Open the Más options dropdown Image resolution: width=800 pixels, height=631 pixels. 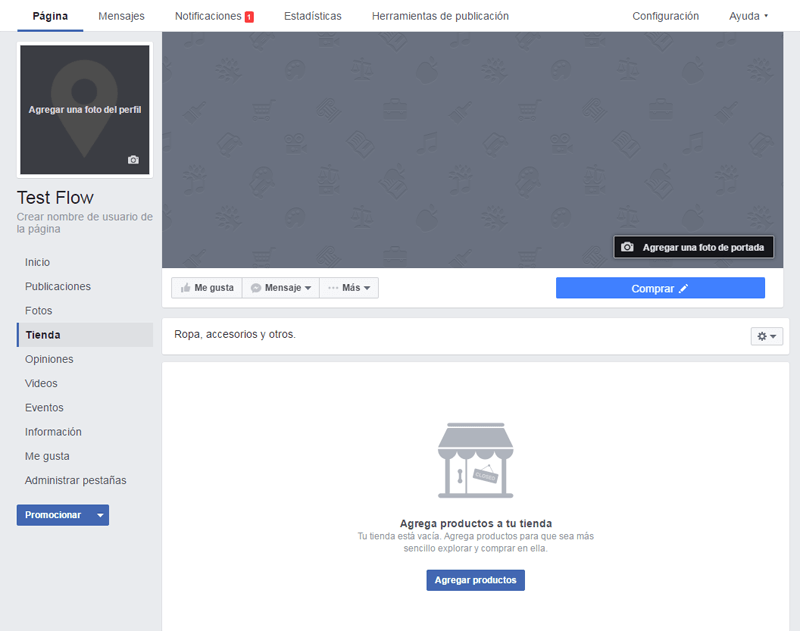pos(349,288)
